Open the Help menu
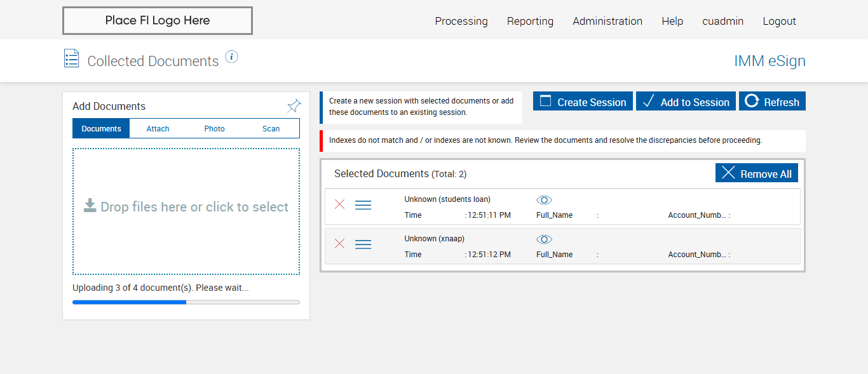This screenshot has width=868, height=374. click(x=672, y=21)
